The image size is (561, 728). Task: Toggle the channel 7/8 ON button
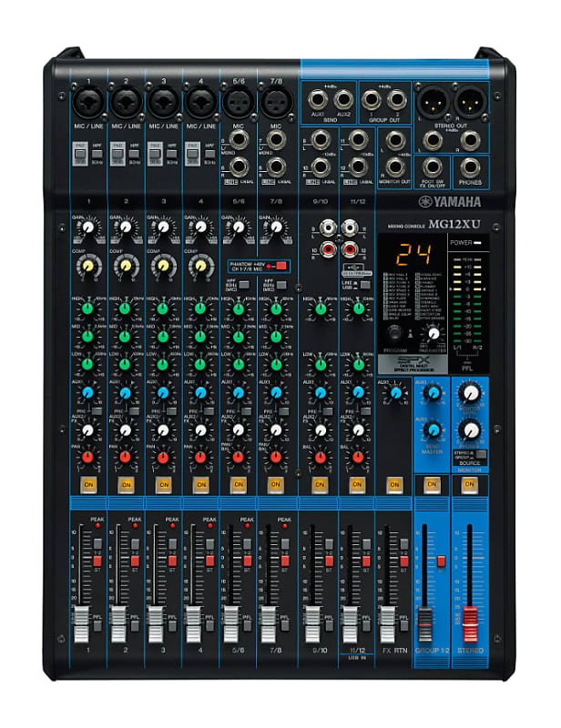point(276,484)
